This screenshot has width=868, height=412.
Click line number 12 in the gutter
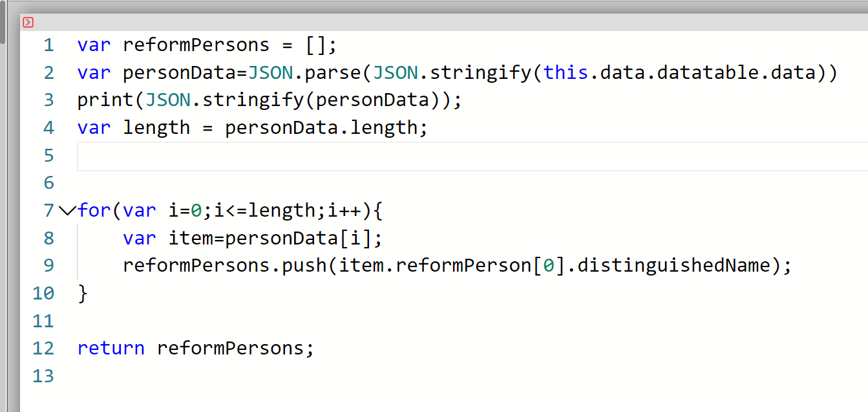pos(43,349)
